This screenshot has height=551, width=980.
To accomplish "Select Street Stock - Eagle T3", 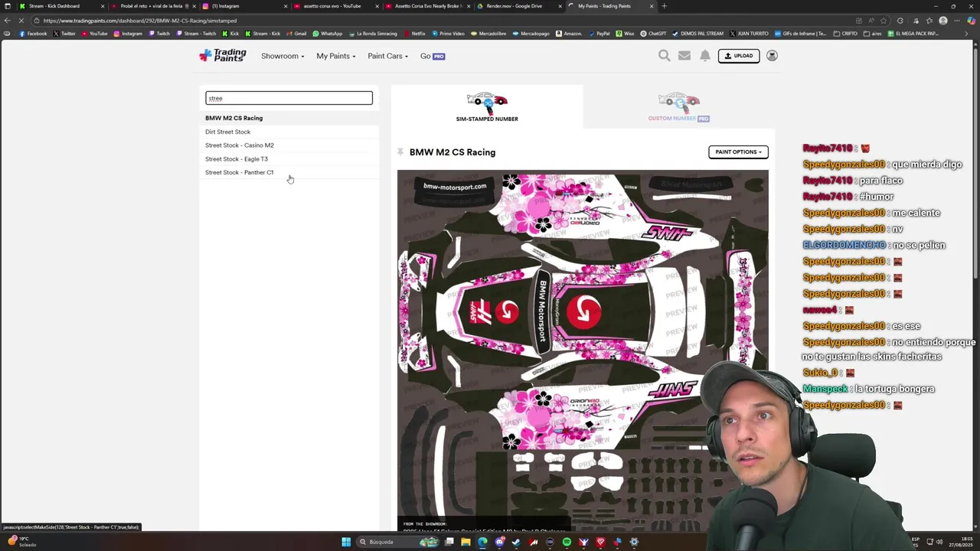I will 236,159.
